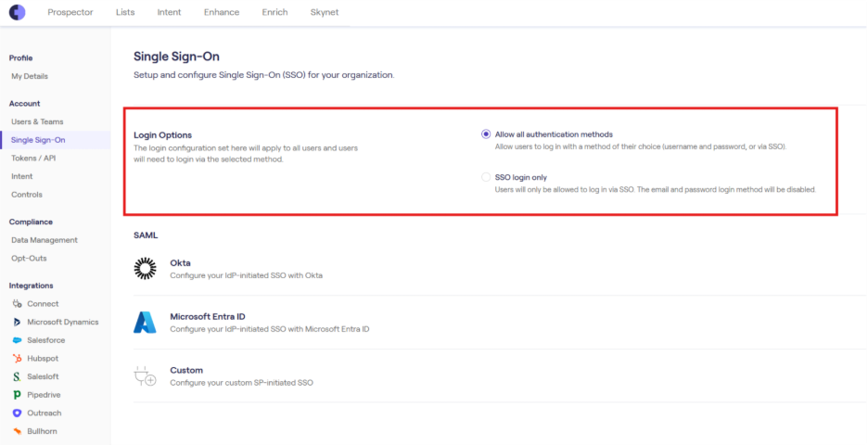Click the Compliance sidebar heading
Viewport: 868px width, 445px height.
[x=31, y=222]
